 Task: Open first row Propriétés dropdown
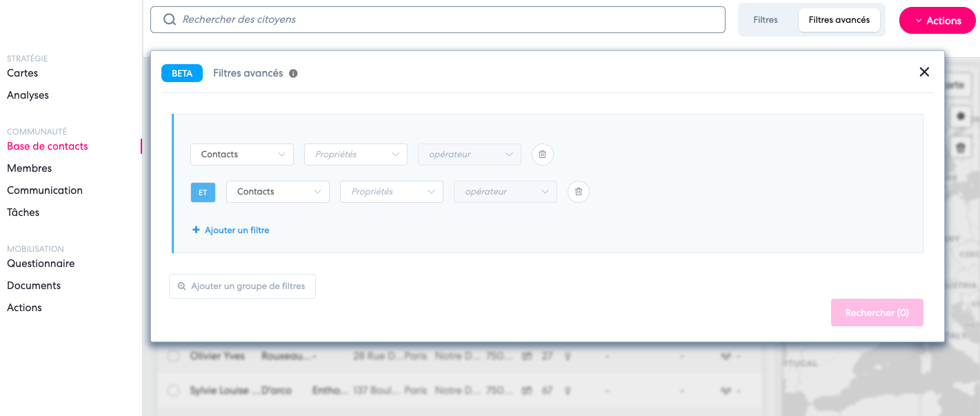coord(356,155)
